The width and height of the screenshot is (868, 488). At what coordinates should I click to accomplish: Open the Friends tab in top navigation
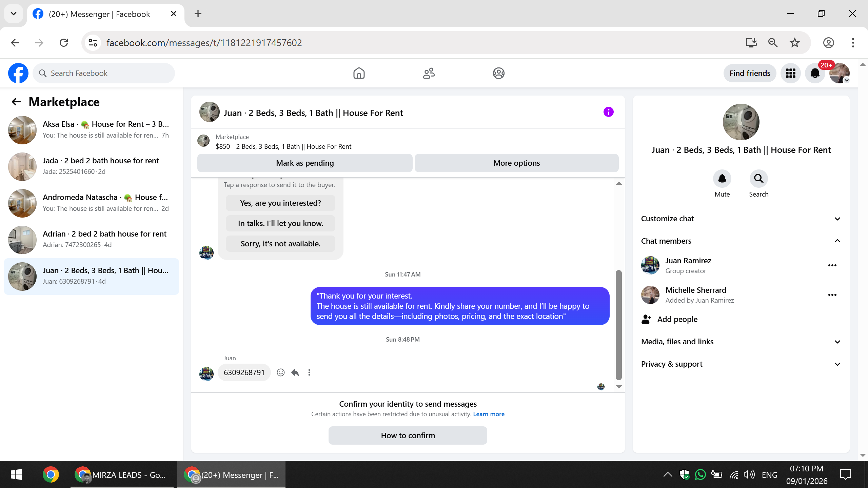[429, 73]
